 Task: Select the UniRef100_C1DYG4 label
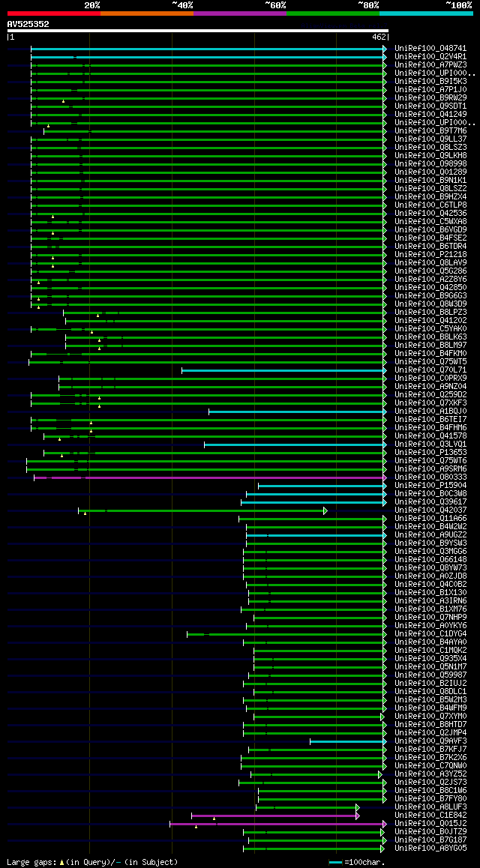coord(430,634)
